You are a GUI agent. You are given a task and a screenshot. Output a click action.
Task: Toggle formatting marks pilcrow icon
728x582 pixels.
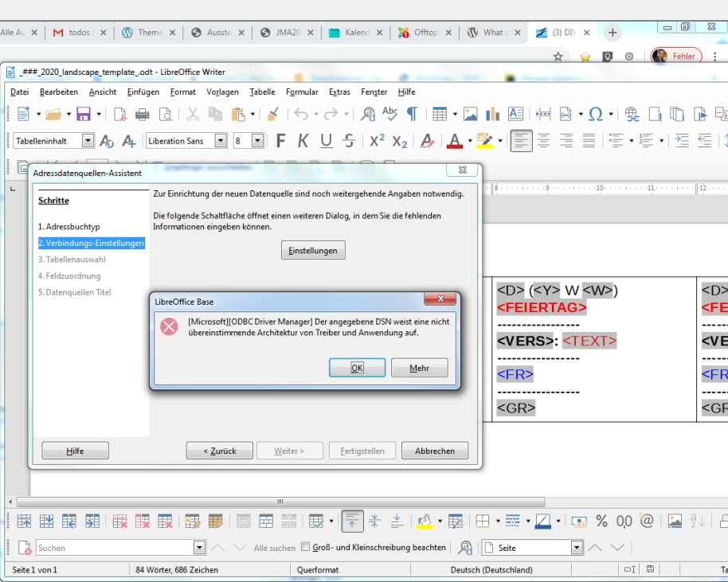[x=412, y=114]
